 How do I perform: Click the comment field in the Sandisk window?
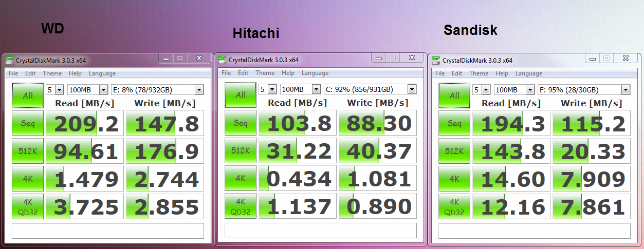535,231
